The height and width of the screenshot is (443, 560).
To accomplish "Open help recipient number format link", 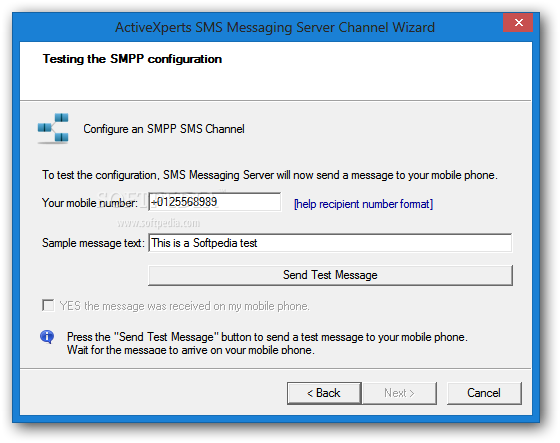I will 363,204.
